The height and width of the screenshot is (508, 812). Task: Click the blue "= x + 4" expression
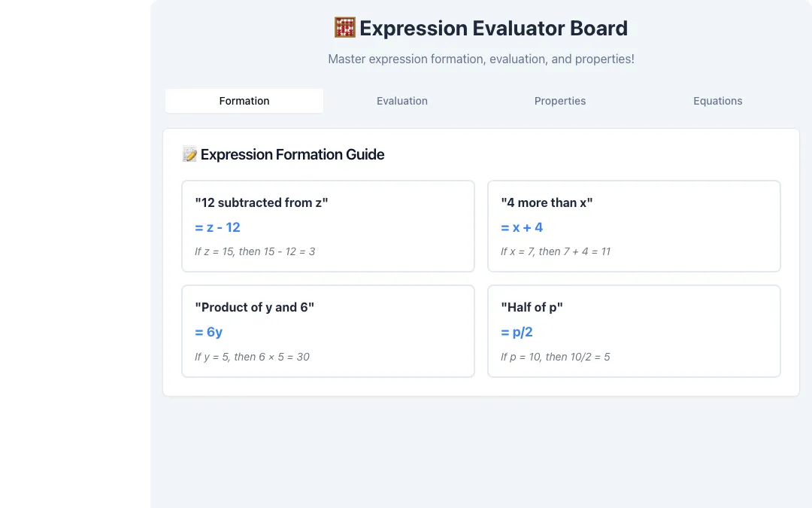click(522, 227)
